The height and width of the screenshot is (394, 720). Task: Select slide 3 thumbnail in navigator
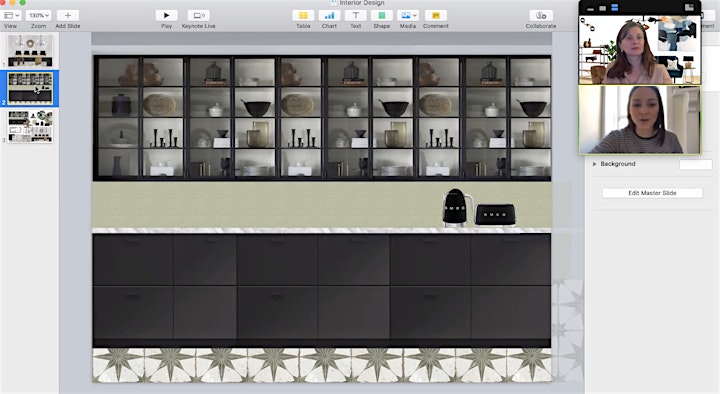click(30, 126)
